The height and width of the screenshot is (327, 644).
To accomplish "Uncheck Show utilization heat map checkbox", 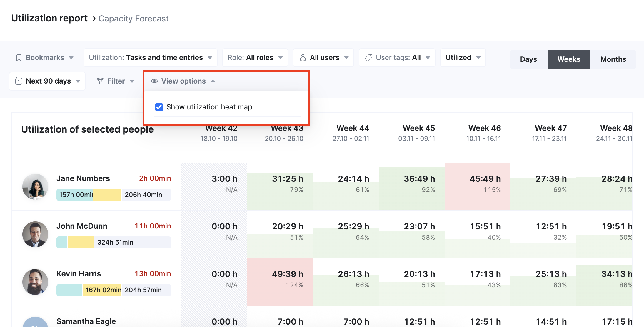I will click(x=159, y=107).
